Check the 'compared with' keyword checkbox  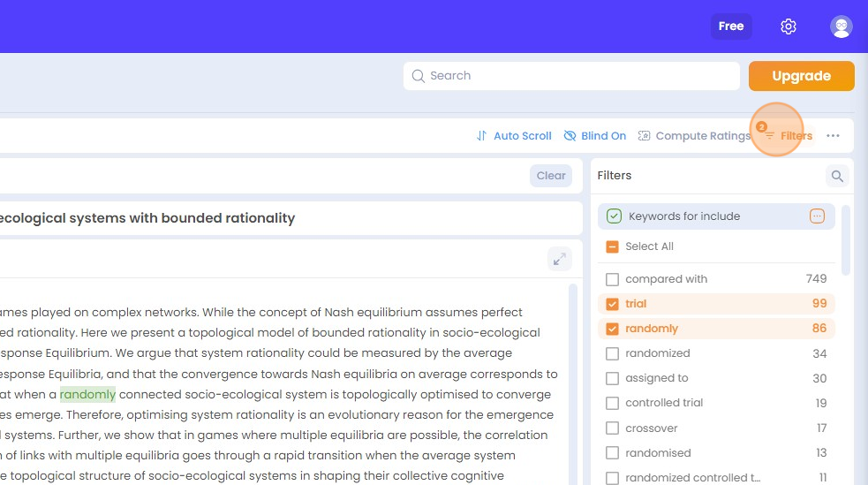pos(612,279)
